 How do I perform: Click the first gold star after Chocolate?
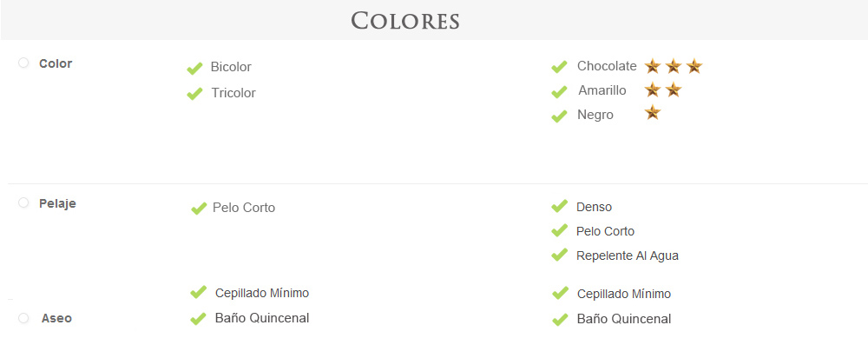[653, 66]
